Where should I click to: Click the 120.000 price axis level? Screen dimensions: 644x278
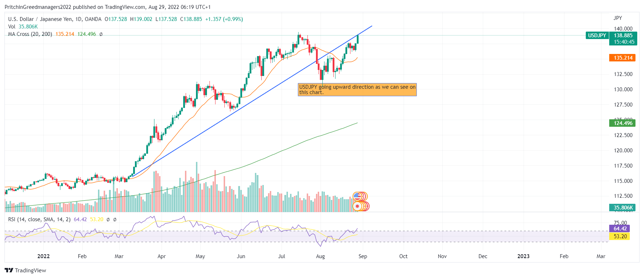click(623, 151)
